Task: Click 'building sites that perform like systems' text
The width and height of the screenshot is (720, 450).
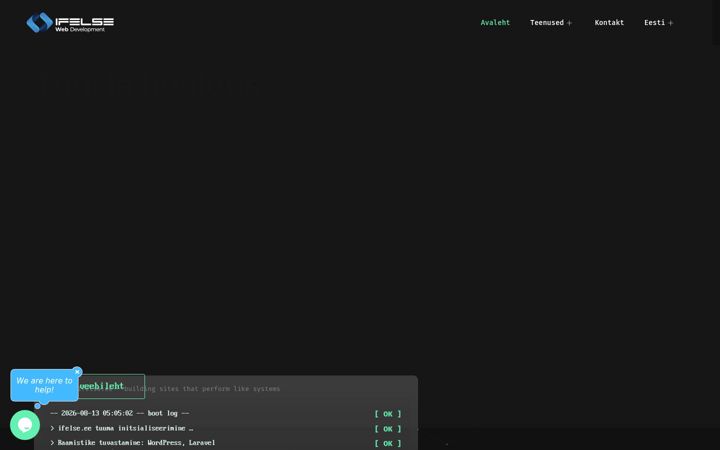Action: pyautogui.click(x=202, y=389)
